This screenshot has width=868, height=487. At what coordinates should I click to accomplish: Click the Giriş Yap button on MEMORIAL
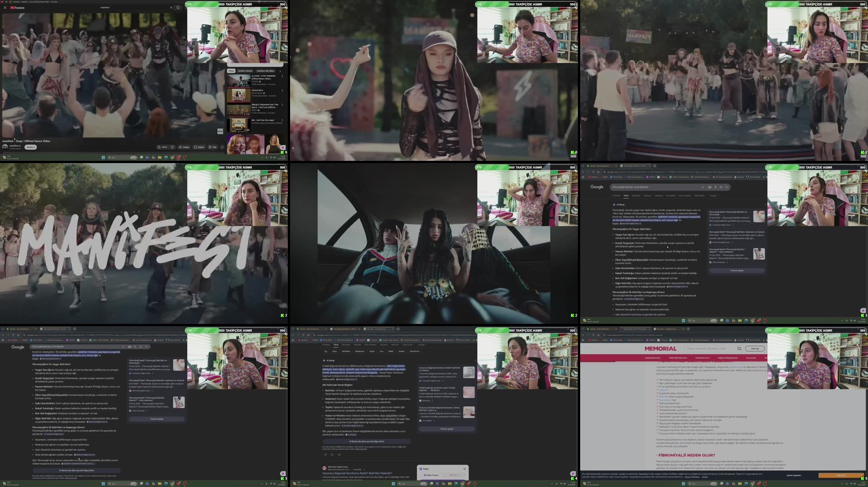tap(755, 348)
